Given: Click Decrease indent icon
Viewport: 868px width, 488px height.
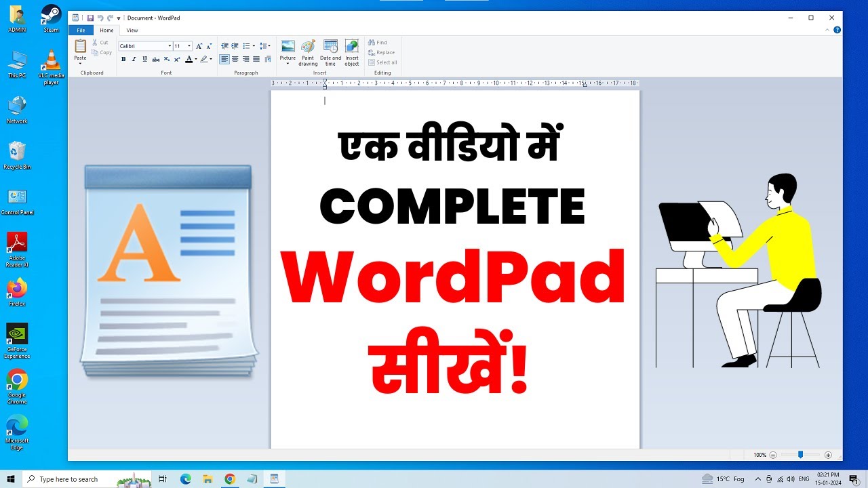Looking at the screenshot, I should [x=224, y=46].
